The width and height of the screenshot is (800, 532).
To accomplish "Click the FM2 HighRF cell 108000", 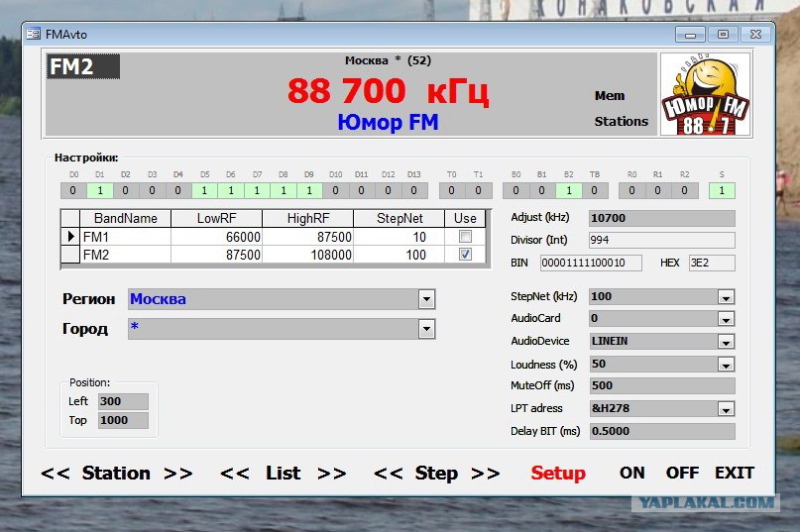I will pos(307,255).
